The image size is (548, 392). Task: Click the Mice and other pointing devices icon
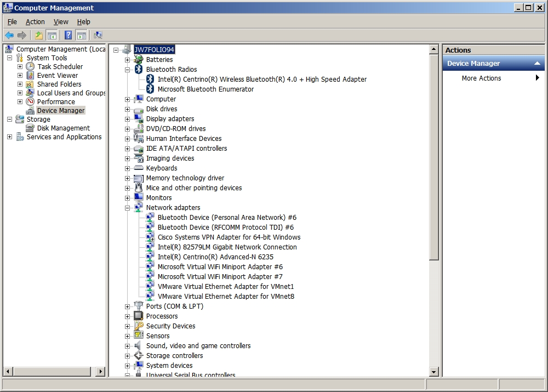139,188
